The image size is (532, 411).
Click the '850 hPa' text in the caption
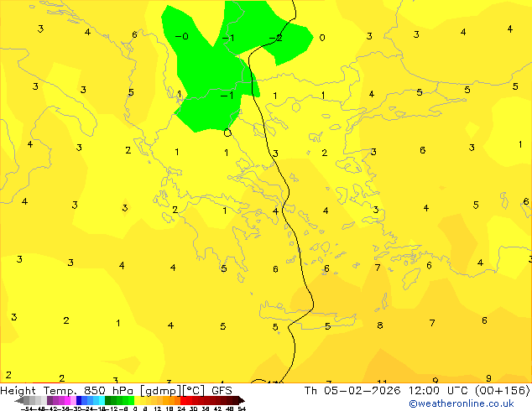[108, 390]
